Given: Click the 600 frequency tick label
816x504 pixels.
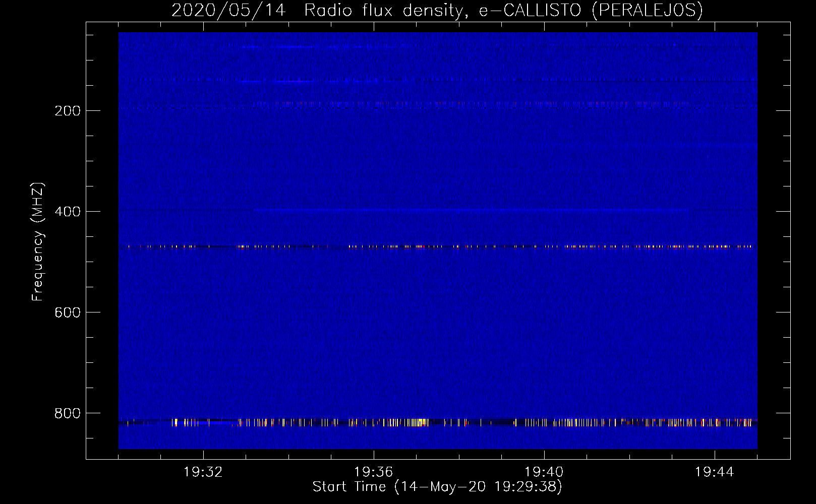Looking at the screenshot, I should (x=68, y=312).
